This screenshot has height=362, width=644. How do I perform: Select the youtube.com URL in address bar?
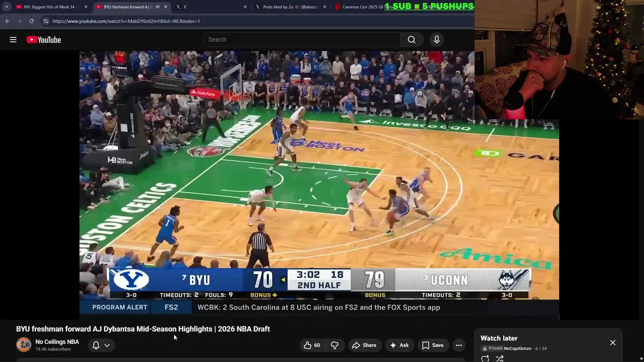point(126,21)
